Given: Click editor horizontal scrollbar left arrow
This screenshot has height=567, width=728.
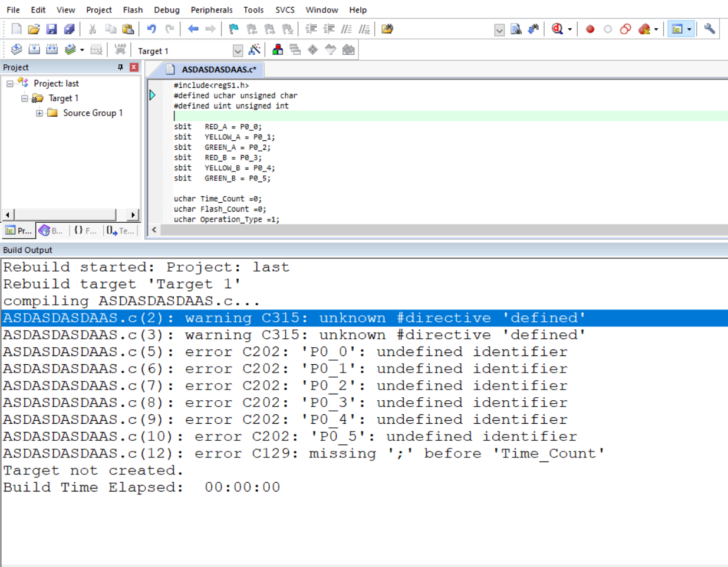Looking at the screenshot, I should 154,230.
